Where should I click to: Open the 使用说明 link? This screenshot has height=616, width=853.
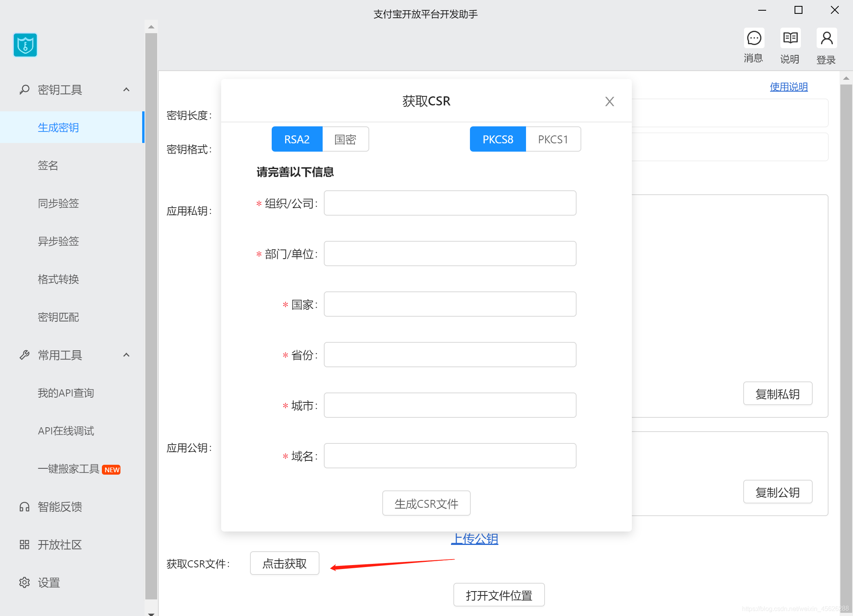click(x=788, y=87)
